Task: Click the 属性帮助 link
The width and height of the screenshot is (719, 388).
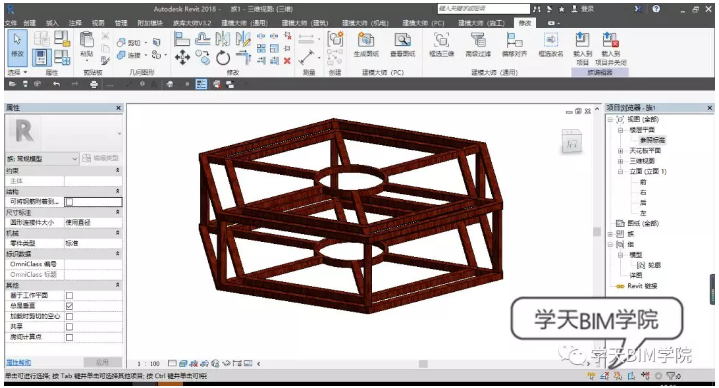Action: coord(19,362)
